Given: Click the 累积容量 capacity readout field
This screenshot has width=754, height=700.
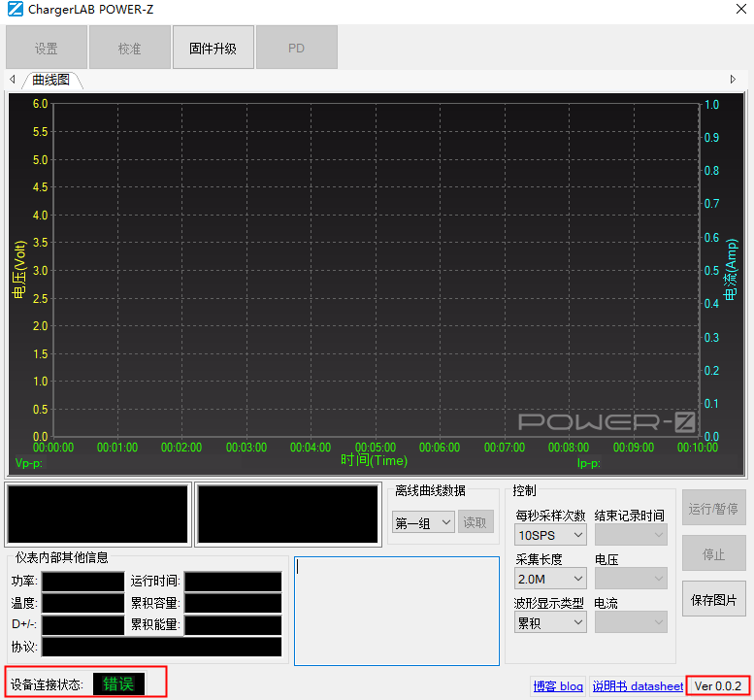Looking at the screenshot, I should [233, 603].
